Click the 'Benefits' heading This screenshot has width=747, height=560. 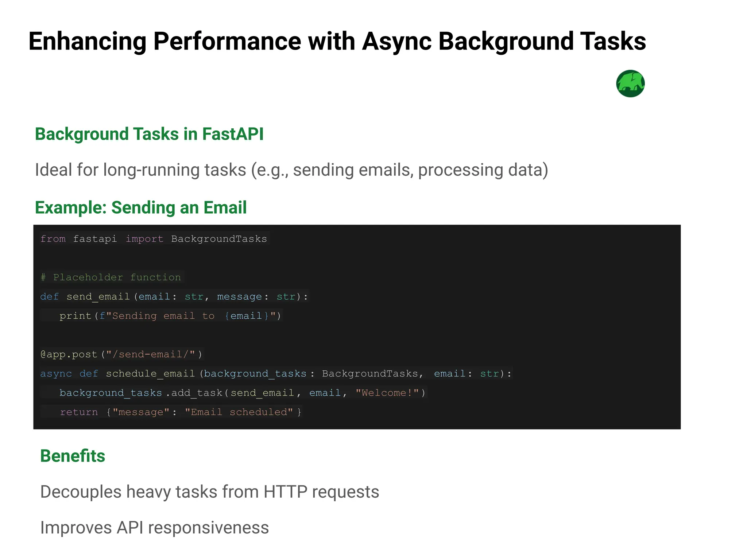[x=73, y=456]
